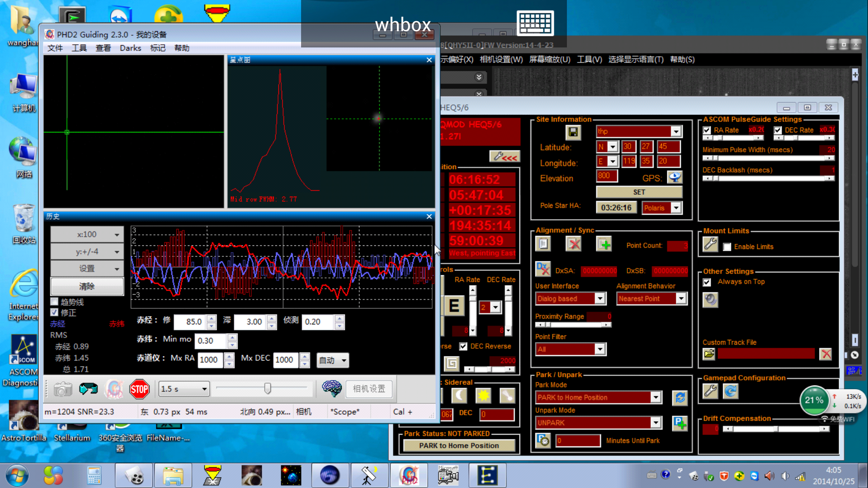Click the E slew direction button
868x488 pixels.
(x=454, y=306)
